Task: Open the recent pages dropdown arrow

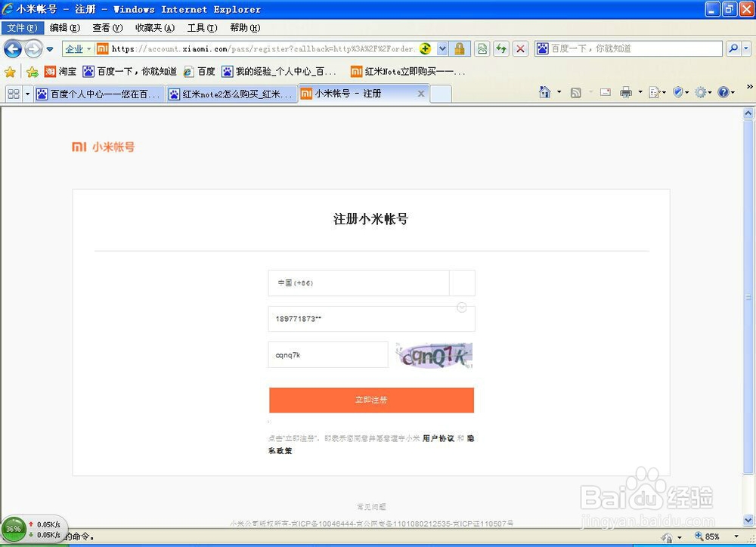Action: click(50, 49)
